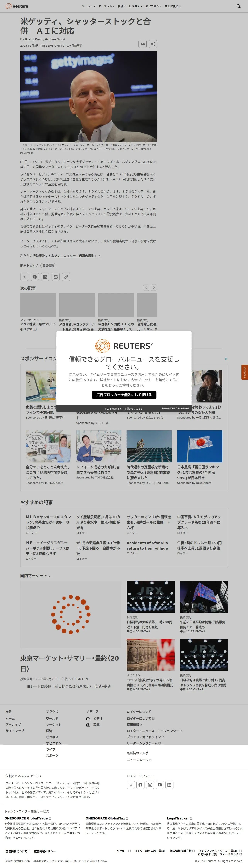Select 投資信託 related topic tag
The image size is (248, 868).
click(x=48, y=265)
